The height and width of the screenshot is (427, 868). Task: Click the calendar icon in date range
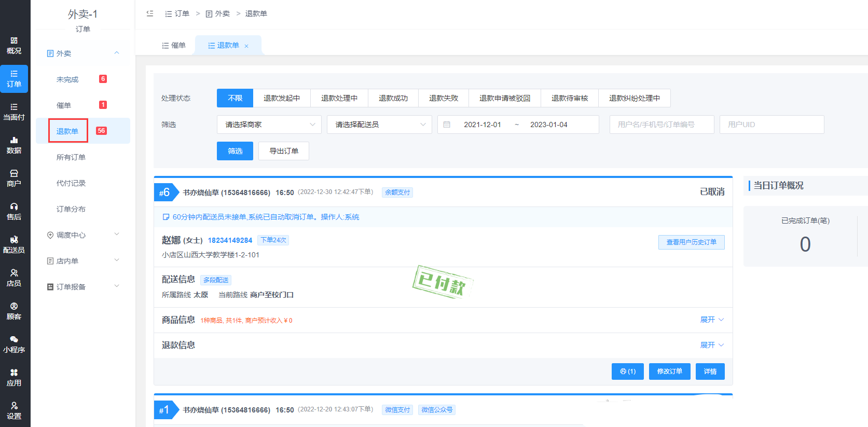pyautogui.click(x=447, y=125)
